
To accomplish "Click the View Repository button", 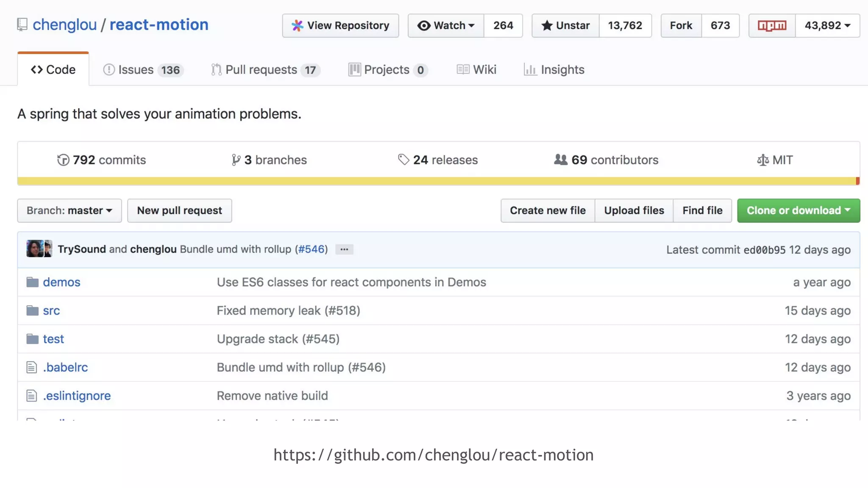I will 340,25.
